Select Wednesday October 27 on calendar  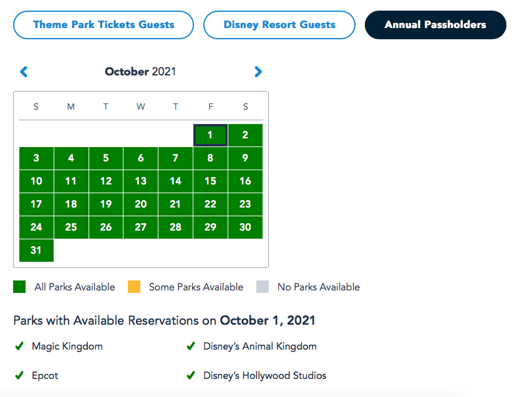click(141, 227)
